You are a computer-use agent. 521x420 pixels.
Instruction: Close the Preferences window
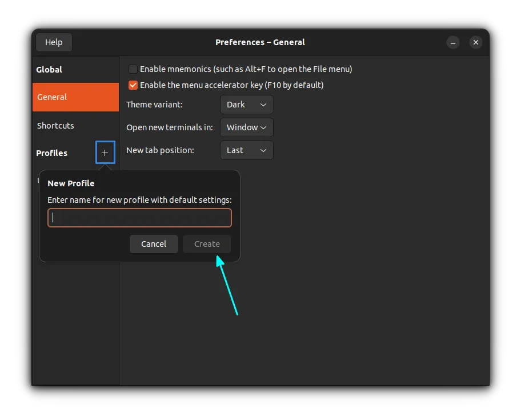[x=476, y=42]
